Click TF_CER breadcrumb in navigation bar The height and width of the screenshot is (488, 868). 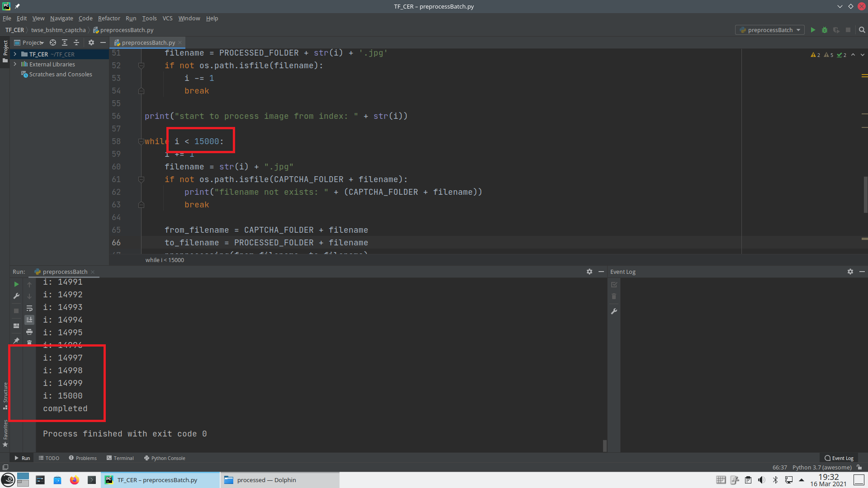(14, 30)
